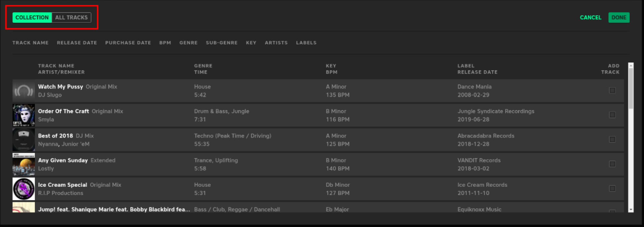
Task: Open the Labels filter
Action: tap(306, 43)
